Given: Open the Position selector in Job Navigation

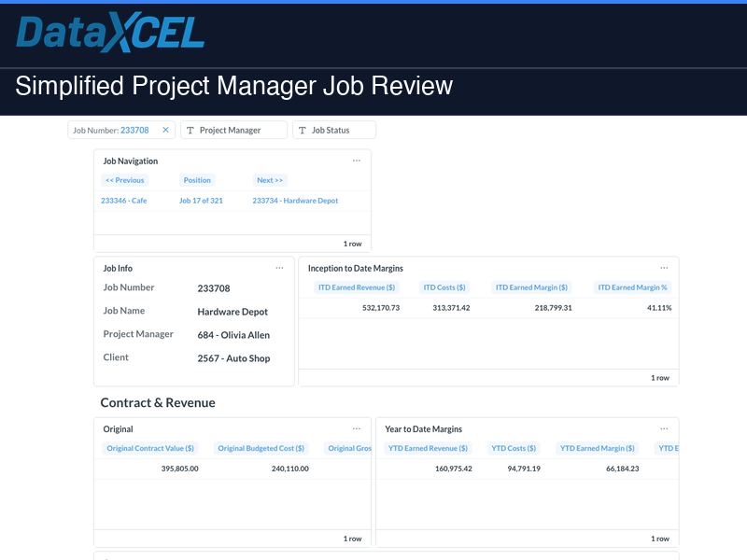Looking at the screenshot, I should [197, 179].
